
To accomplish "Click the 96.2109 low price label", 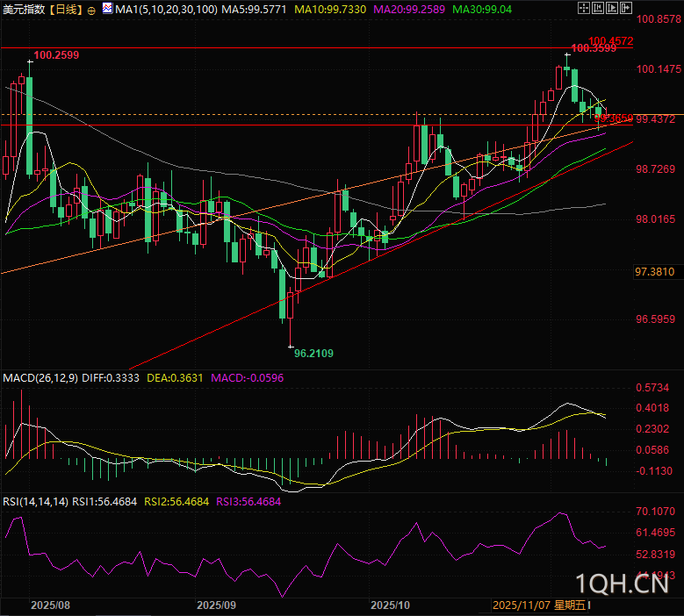I will tap(313, 354).
